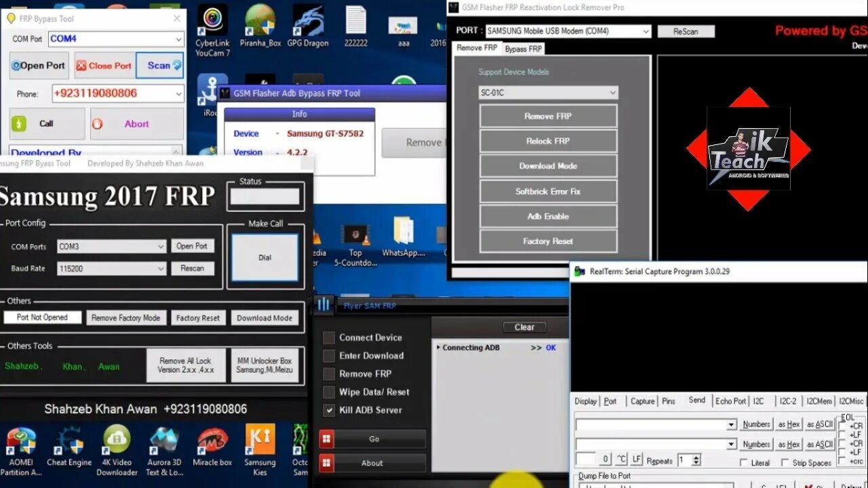Open the COM Port COM4 dropdown
The height and width of the screenshot is (488, 868).
coord(178,39)
